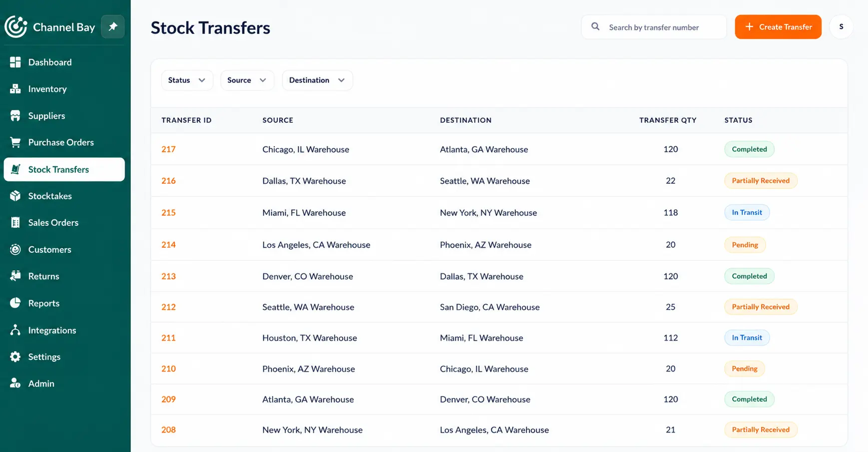This screenshot has height=452, width=868.
Task: Click the plus icon on Create Transfer
Action: click(x=749, y=27)
